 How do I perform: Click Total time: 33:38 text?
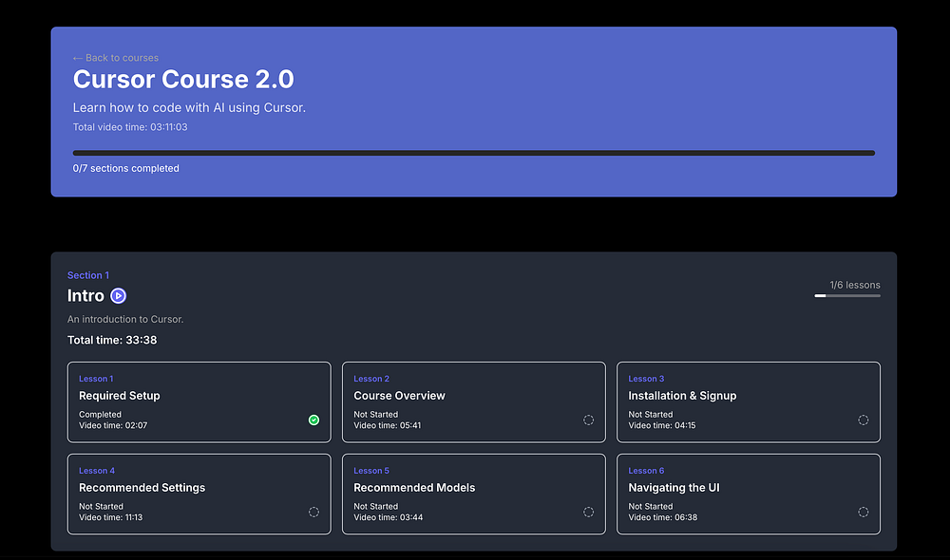pos(112,340)
